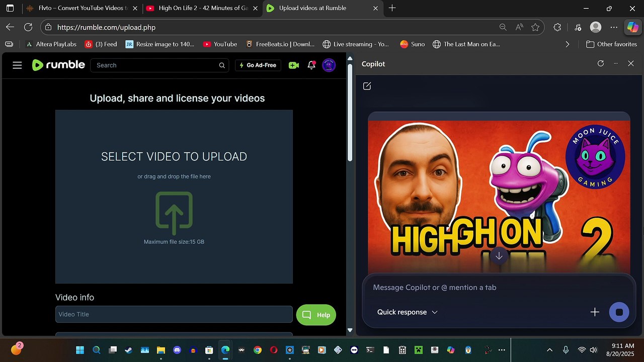Open the taskbar volume control

click(x=594, y=350)
